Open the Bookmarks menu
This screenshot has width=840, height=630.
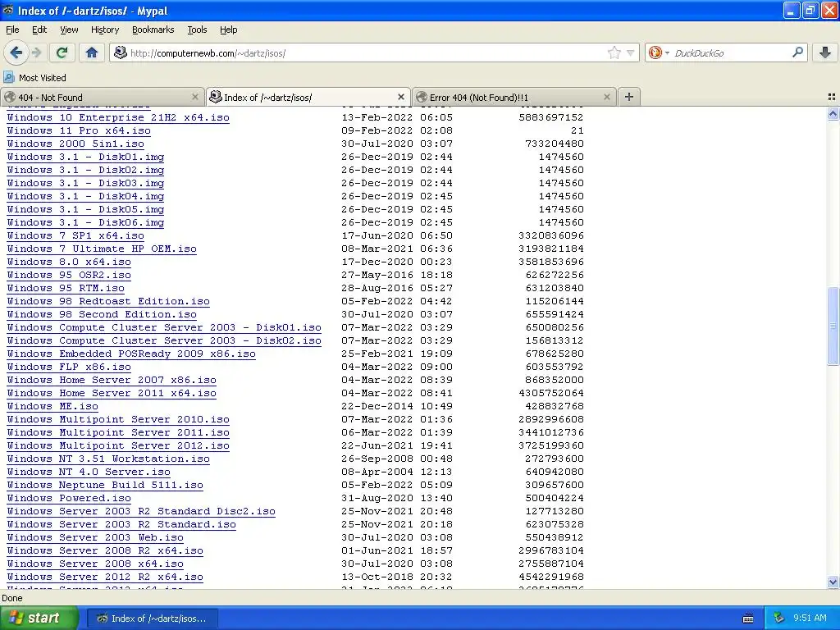153,30
